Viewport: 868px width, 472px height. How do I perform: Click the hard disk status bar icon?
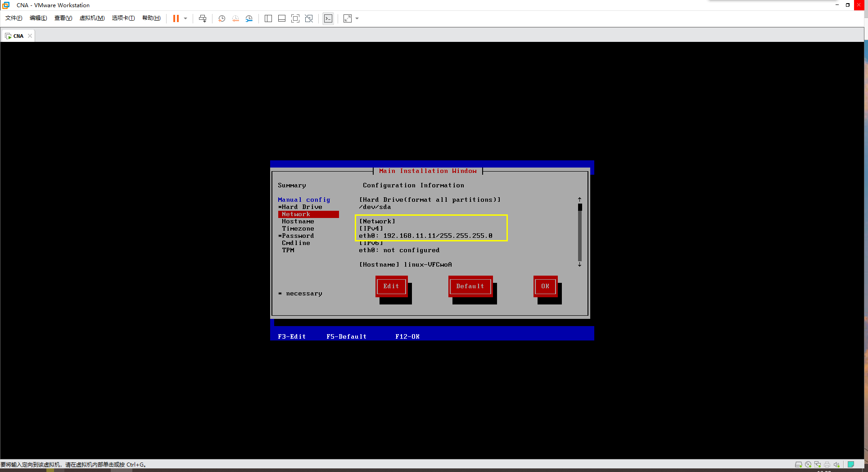click(x=799, y=464)
